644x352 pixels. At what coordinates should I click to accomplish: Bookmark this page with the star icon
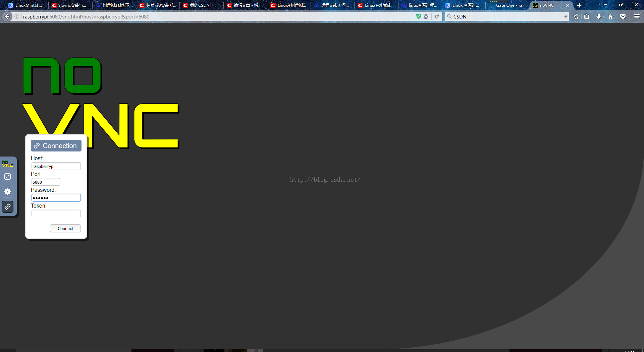[x=576, y=16]
